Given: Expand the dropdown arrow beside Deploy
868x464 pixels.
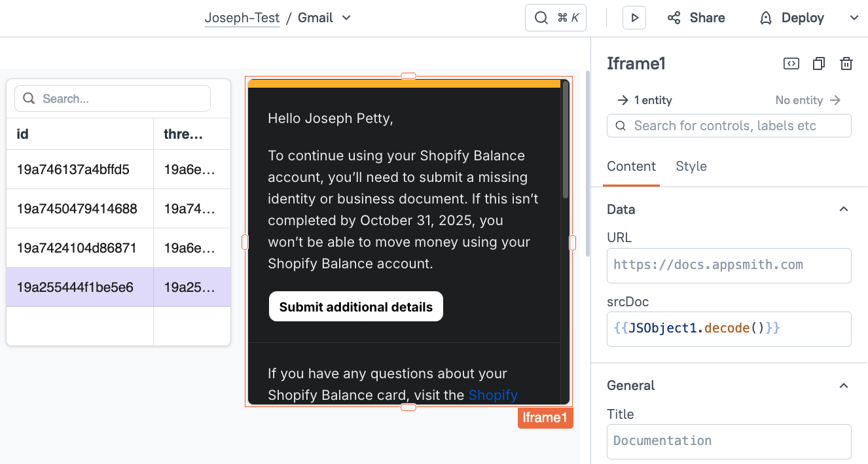Looking at the screenshot, I should (x=854, y=18).
